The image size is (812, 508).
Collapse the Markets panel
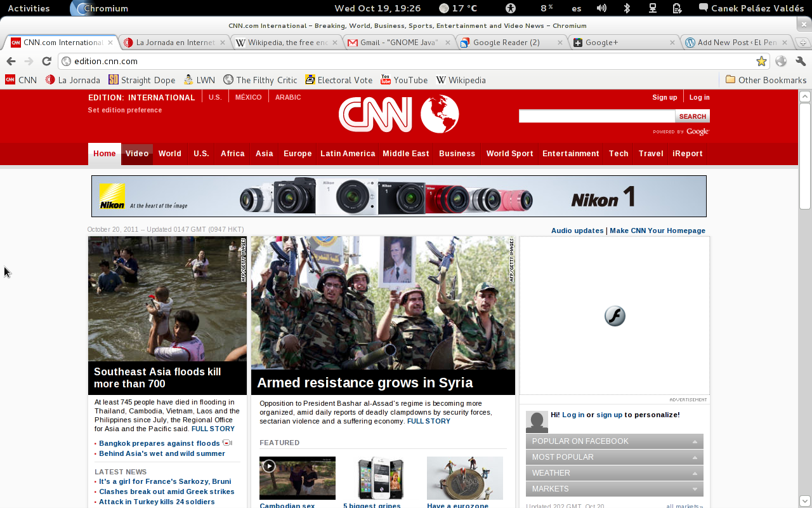[615, 489]
